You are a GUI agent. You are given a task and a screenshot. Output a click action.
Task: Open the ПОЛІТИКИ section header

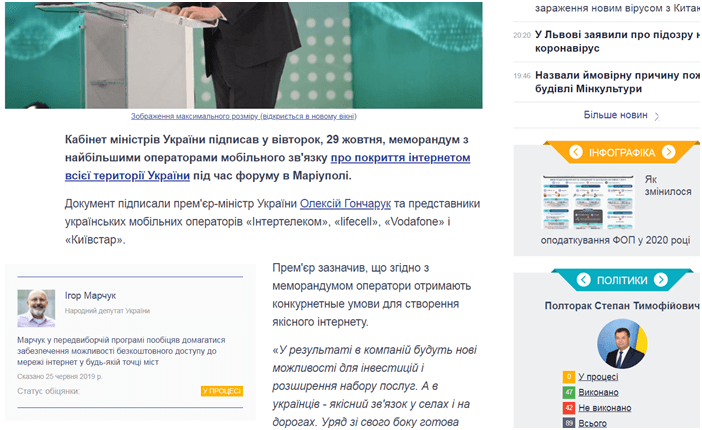(x=622, y=281)
